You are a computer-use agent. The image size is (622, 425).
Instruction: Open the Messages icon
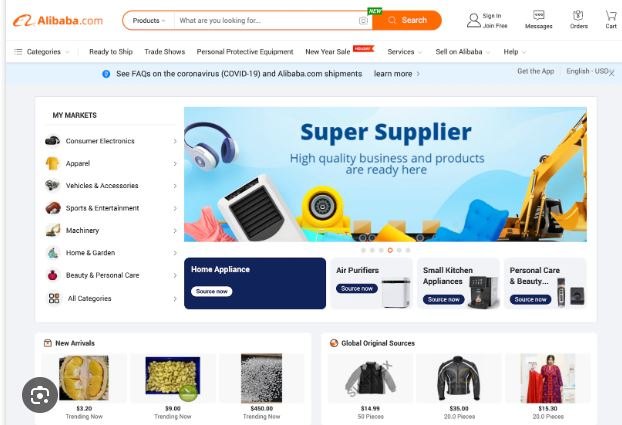[538, 15]
